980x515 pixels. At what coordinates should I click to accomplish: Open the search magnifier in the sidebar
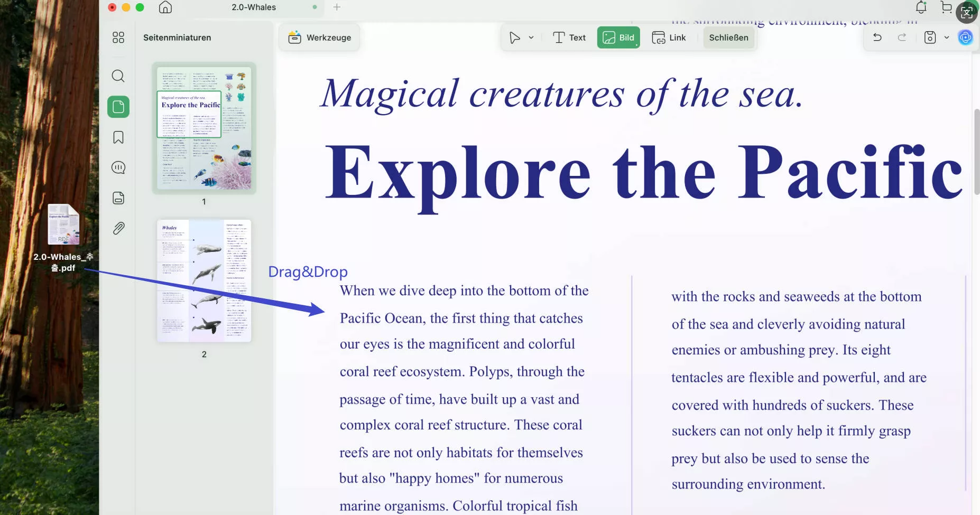[x=118, y=76]
